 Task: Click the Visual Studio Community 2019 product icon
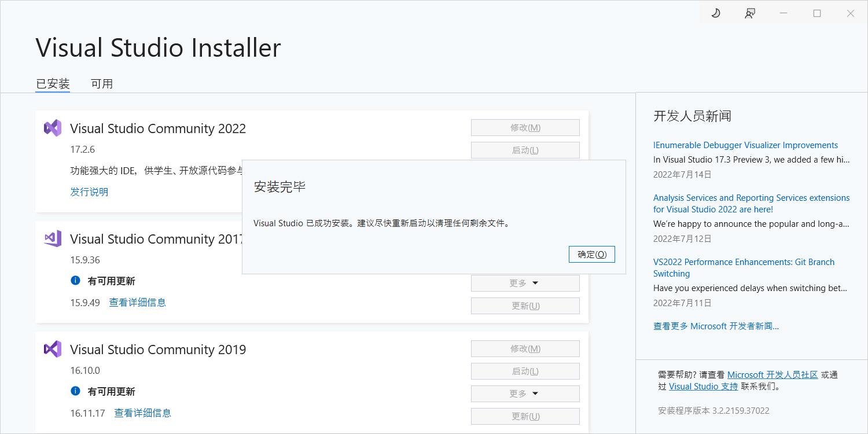pyautogui.click(x=52, y=348)
